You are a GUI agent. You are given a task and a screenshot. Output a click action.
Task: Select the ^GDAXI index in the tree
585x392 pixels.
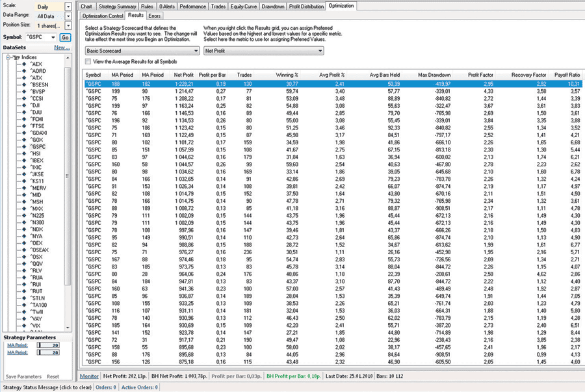click(x=38, y=133)
